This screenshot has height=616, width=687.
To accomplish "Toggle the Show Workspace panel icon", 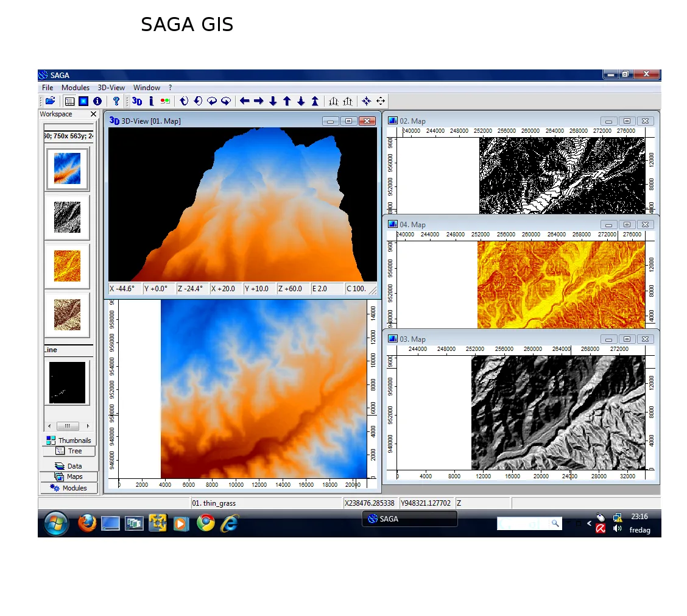I will [69, 101].
